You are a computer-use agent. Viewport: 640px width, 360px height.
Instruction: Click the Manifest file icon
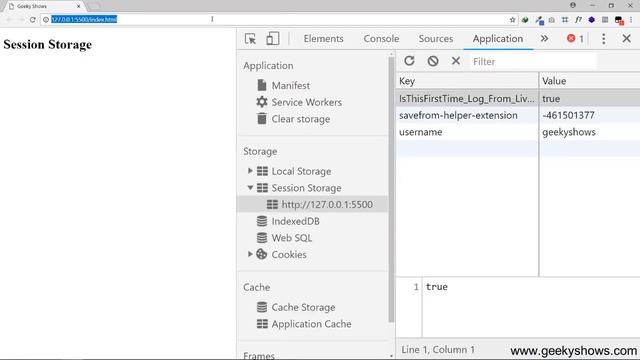[262, 85]
